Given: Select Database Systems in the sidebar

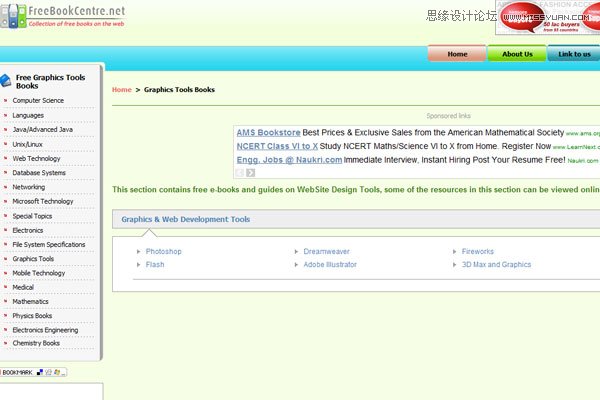Looking at the screenshot, I should coord(39,173).
